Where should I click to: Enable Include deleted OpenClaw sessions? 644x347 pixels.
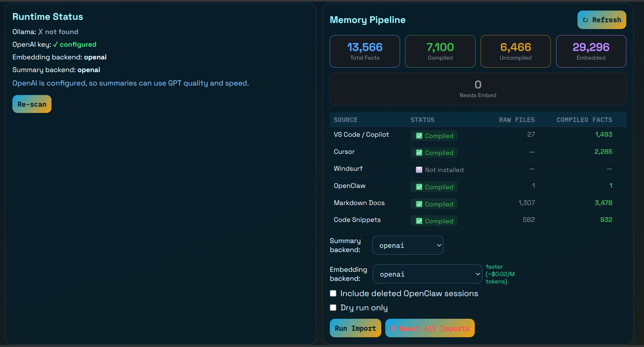coord(333,293)
